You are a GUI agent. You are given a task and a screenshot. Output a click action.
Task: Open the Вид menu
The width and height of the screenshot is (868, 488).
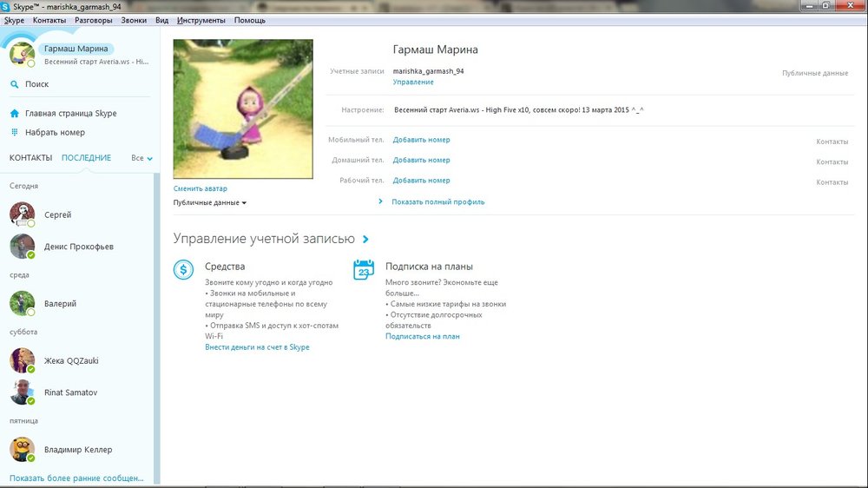click(x=161, y=21)
